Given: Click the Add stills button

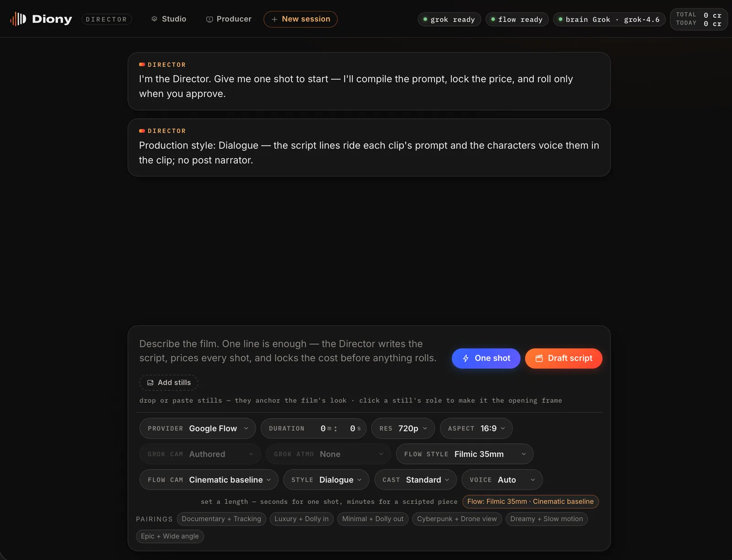Looking at the screenshot, I should tap(169, 383).
